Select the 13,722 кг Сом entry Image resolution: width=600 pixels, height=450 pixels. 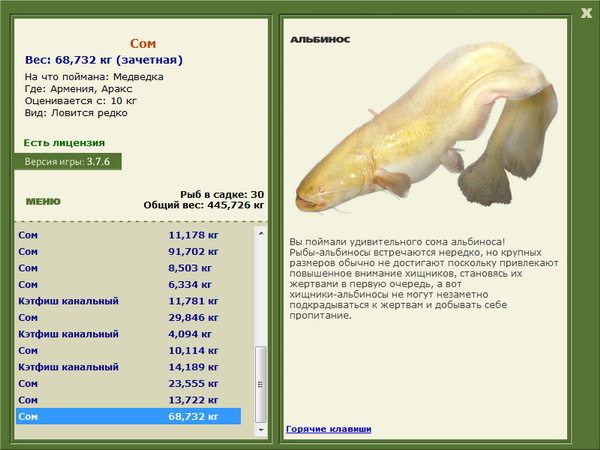(129, 400)
